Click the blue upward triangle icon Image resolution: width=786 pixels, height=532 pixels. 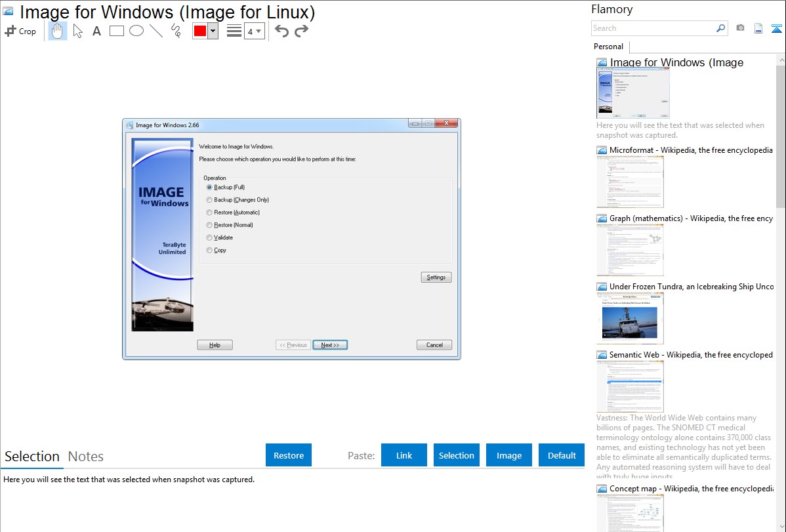pyautogui.click(x=776, y=28)
